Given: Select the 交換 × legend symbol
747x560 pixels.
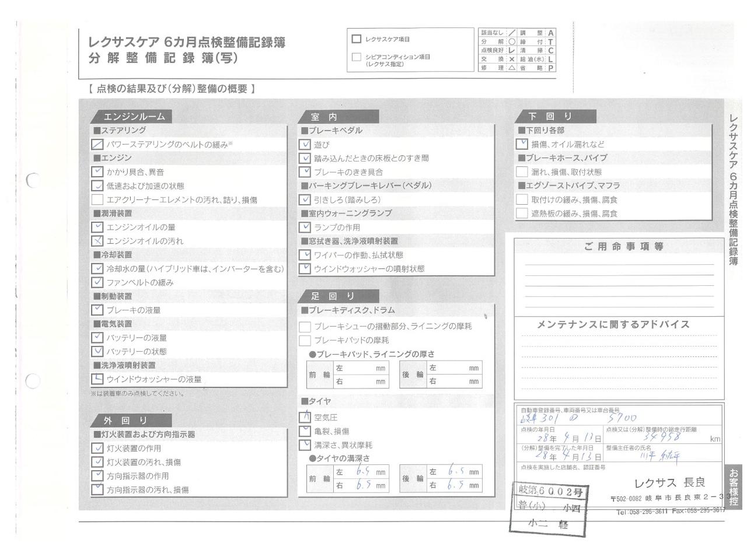Looking at the screenshot, I should [x=511, y=59].
